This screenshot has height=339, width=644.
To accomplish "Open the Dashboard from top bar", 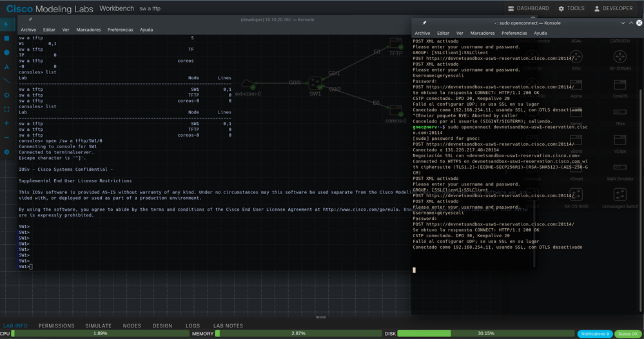I will click(528, 8).
